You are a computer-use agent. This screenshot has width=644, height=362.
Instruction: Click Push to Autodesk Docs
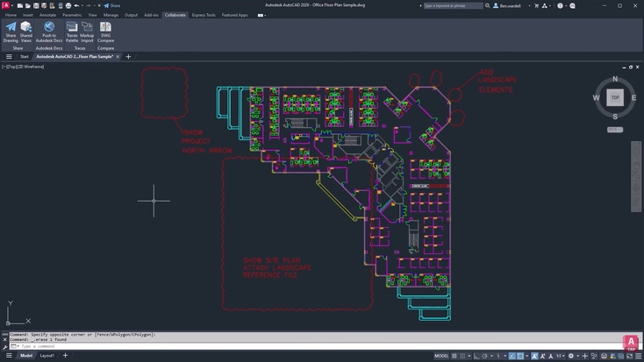point(49,28)
